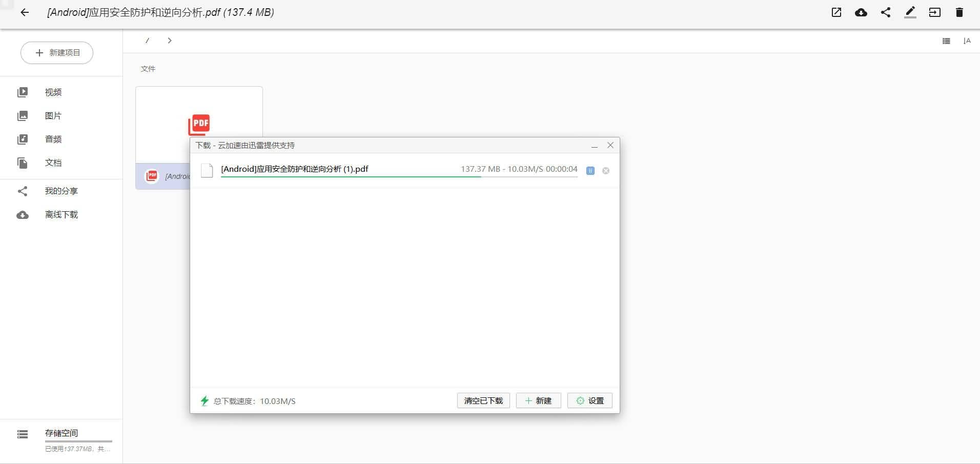Screen dimensions: 980x464
Task: Click the lightning total speed icon
Action: [205, 400]
